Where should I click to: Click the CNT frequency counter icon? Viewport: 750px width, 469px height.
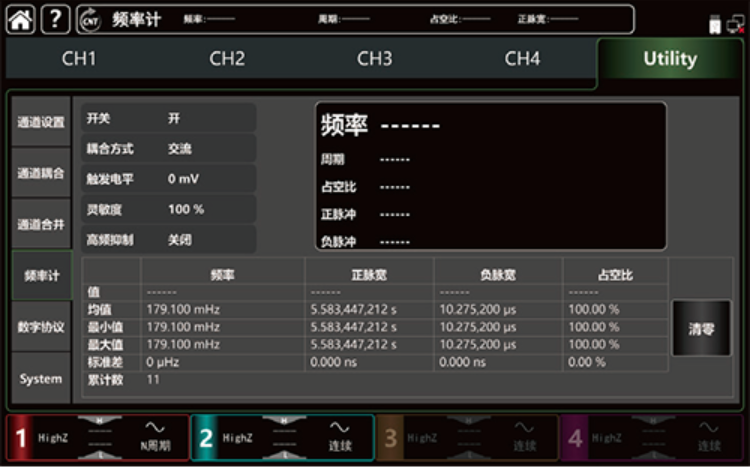coord(90,19)
